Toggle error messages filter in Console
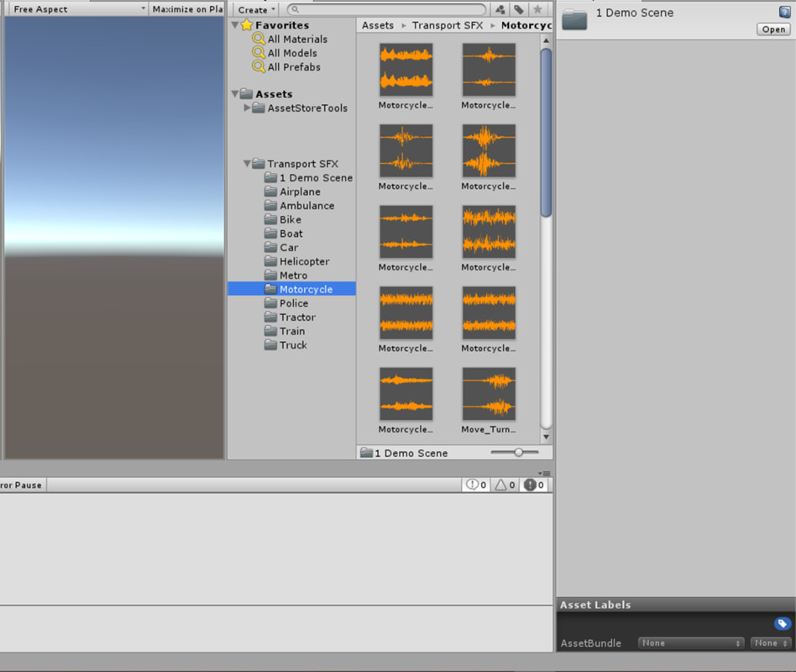Screen dimensions: 796x672 534,485
